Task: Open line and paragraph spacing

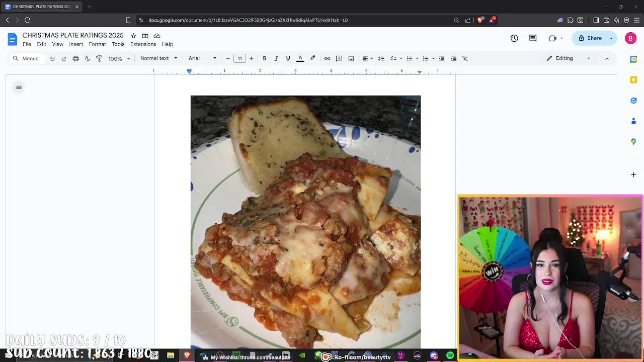Action: click(381, 58)
